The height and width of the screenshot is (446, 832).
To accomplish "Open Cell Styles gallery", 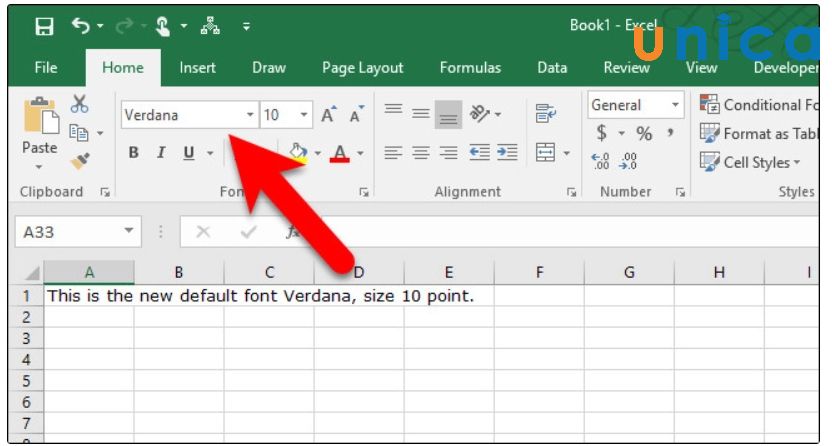I will [750, 162].
